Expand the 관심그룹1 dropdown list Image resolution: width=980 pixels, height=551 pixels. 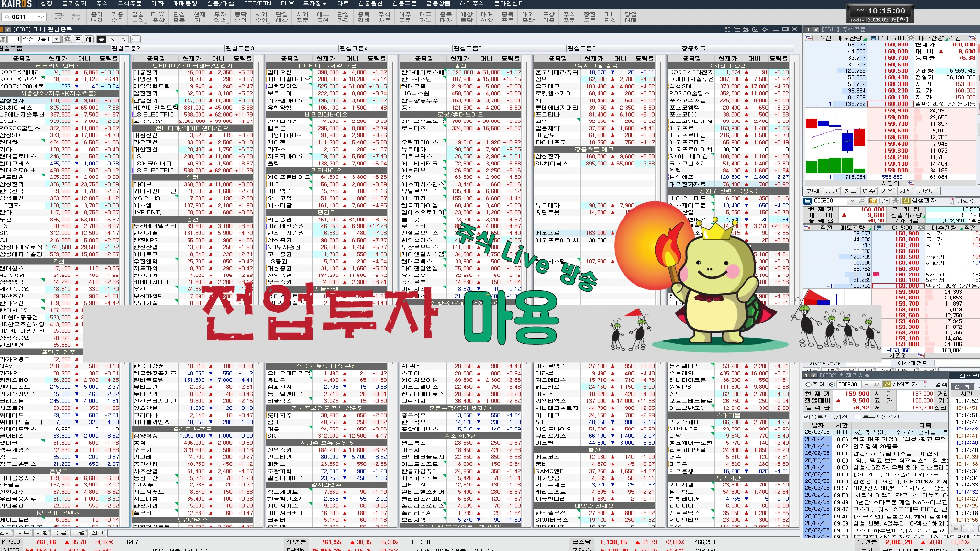coord(56,39)
